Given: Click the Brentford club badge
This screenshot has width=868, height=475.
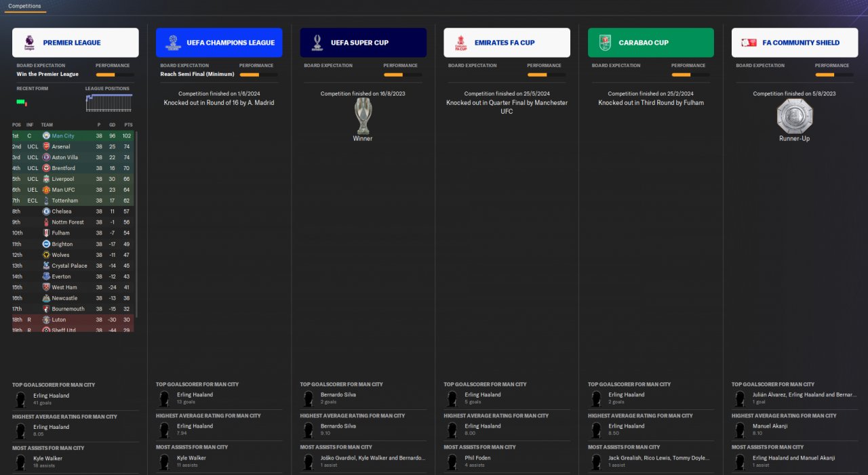Looking at the screenshot, I should coord(46,168).
